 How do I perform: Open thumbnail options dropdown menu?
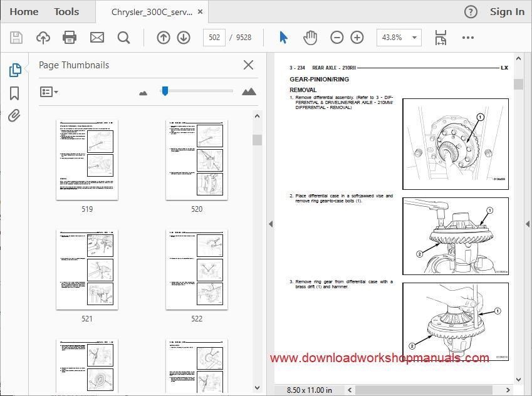pyautogui.click(x=49, y=91)
